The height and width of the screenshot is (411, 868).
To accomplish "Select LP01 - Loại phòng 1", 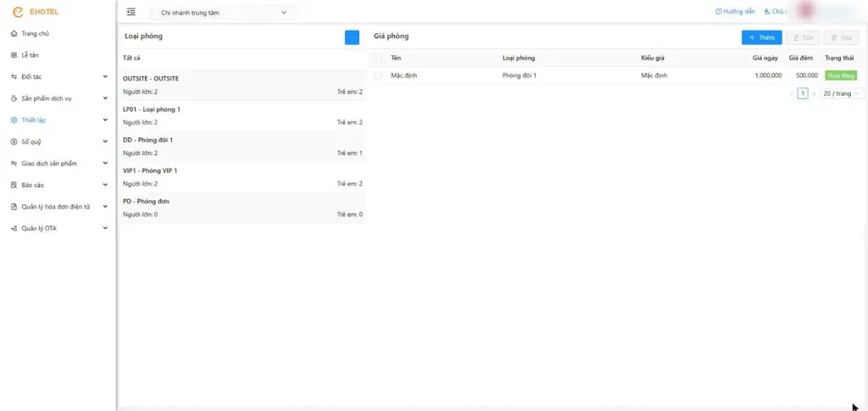I will point(242,115).
